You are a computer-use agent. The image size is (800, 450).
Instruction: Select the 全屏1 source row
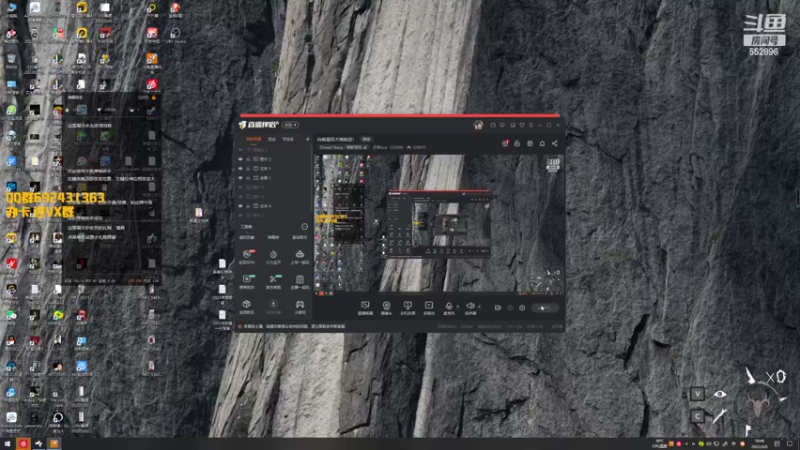(273, 178)
